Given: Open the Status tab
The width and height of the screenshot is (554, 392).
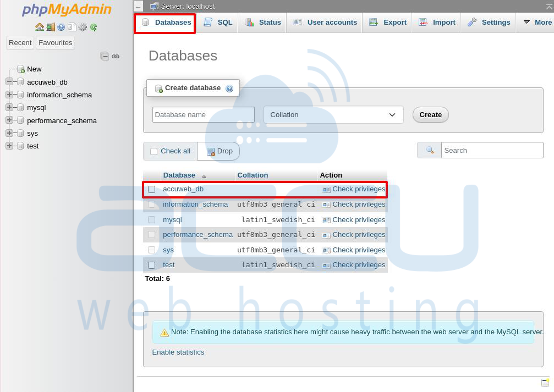Looking at the screenshot, I should click(x=262, y=23).
